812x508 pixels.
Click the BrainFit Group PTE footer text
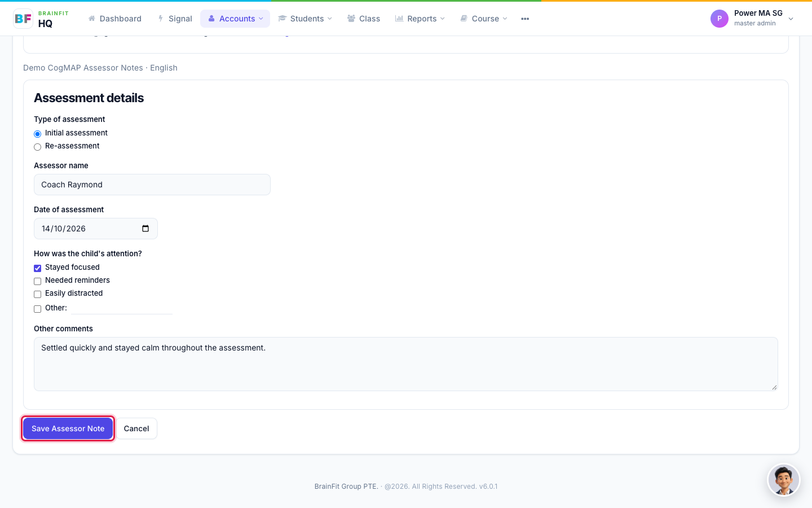pyautogui.click(x=346, y=487)
